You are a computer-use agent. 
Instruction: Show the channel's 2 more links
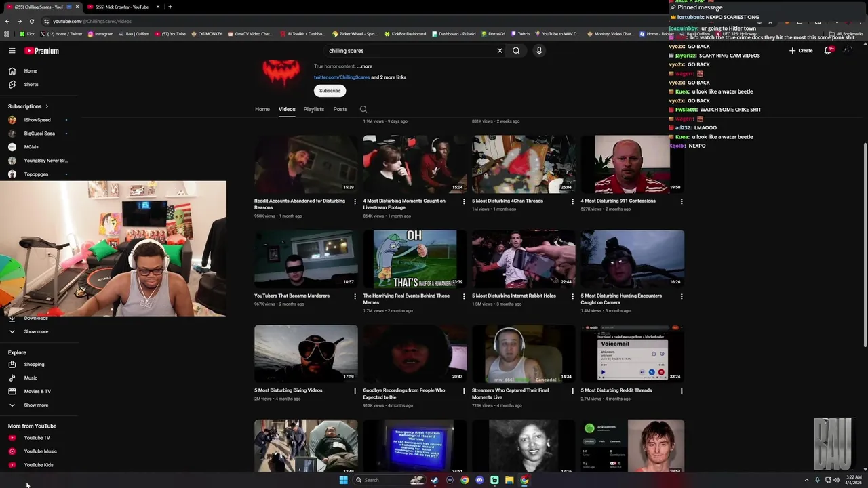click(389, 77)
